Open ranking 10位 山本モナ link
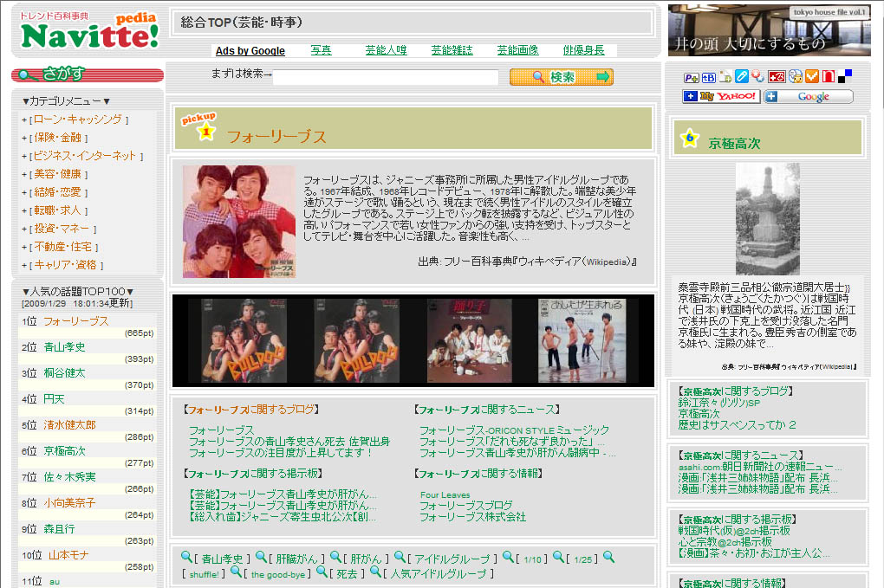Screen dimensions: 884x588 [x=68, y=555]
